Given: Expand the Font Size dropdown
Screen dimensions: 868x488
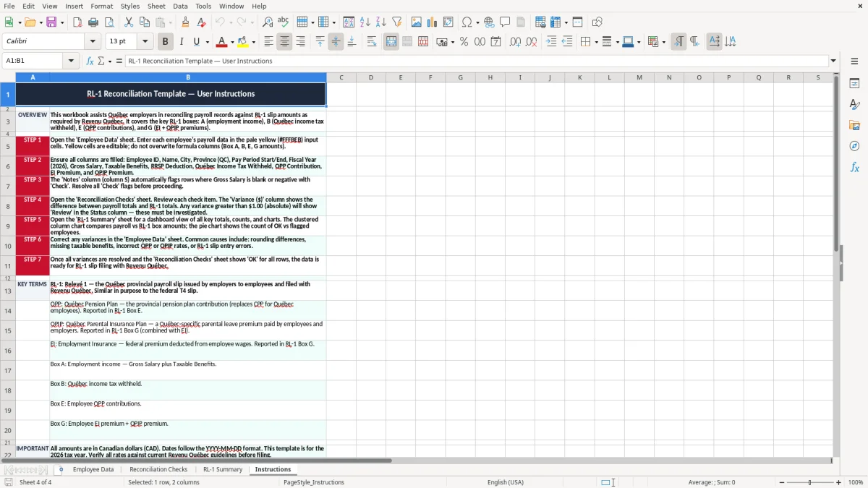Looking at the screenshot, I should 145,41.
